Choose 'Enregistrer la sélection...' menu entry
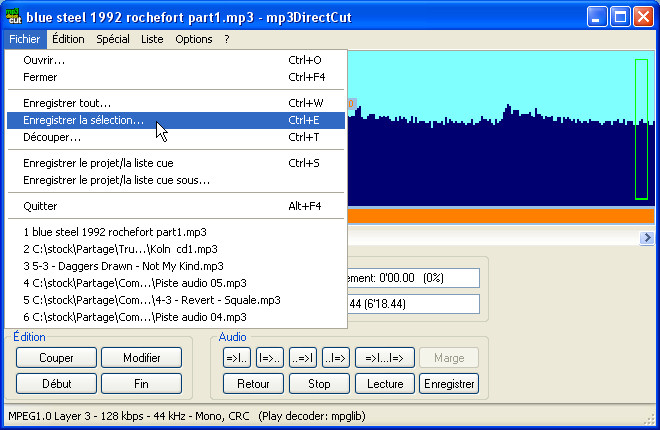660x430 pixels. pyautogui.click(x=83, y=120)
